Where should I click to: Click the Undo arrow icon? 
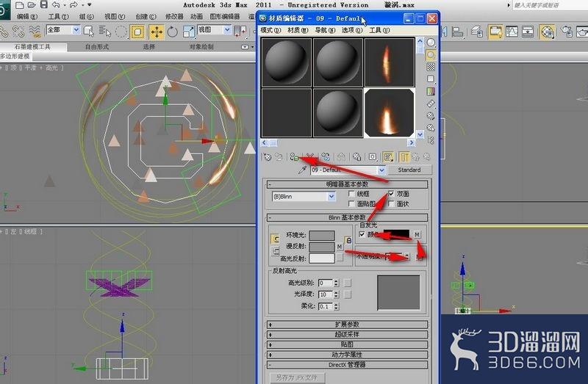coord(56,5)
